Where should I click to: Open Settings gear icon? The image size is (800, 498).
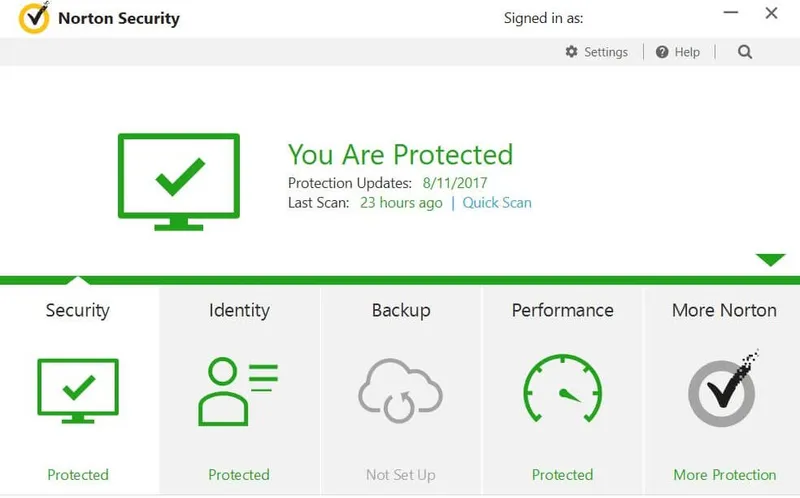[x=571, y=52]
